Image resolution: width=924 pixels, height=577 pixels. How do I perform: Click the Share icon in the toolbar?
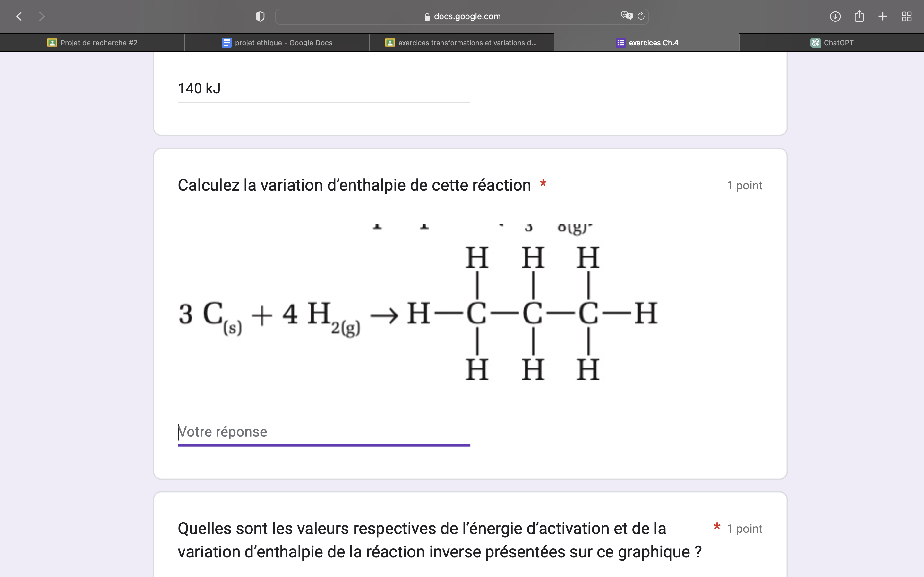pos(859,16)
